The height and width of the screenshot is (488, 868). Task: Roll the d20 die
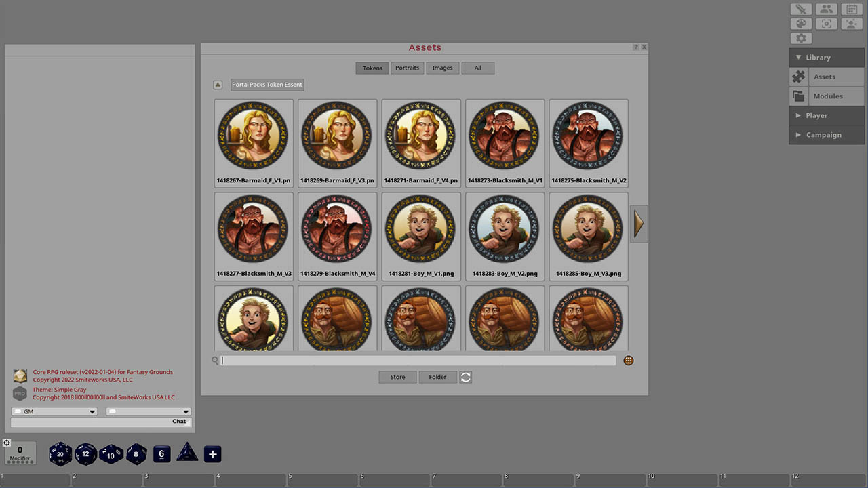tap(60, 454)
